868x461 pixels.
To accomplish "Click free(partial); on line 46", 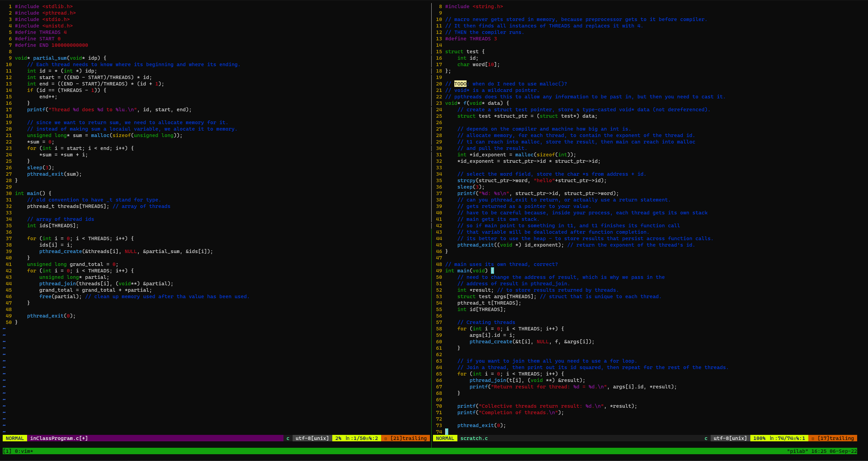I will [60, 296].
